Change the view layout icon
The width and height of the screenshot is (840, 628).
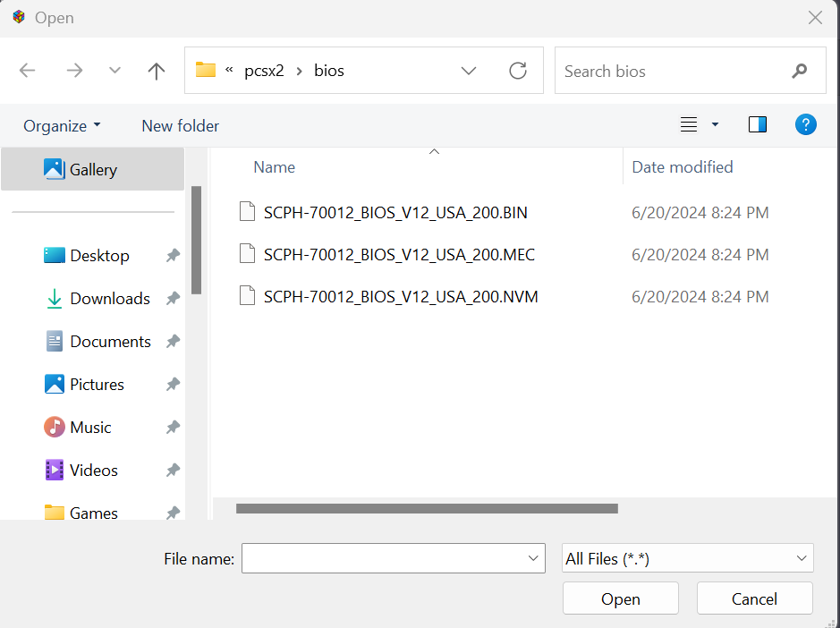689,125
